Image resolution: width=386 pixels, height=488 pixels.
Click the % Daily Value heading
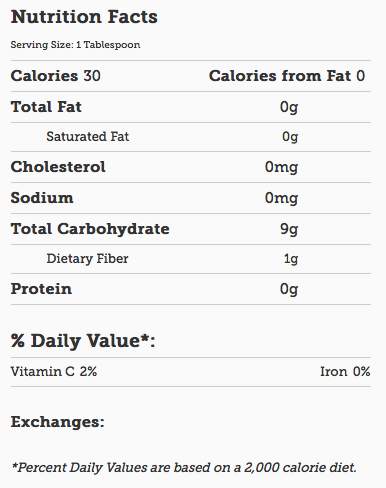[x=83, y=341]
